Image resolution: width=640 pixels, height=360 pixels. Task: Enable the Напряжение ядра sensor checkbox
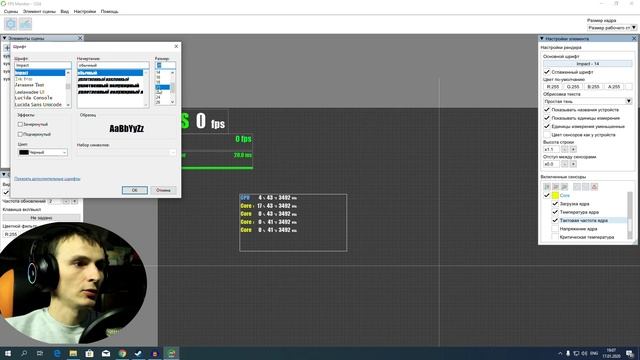[555, 229]
